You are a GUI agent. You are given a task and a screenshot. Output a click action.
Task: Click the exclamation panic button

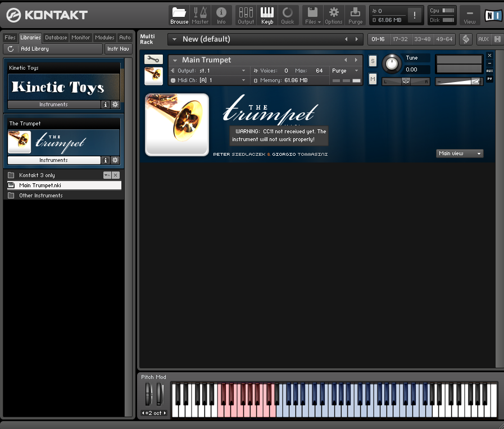tap(414, 15)
